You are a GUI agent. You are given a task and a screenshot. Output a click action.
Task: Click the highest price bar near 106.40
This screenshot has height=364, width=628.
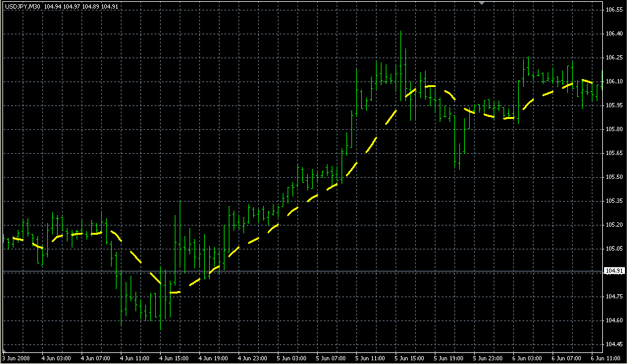tap(401, 61)
